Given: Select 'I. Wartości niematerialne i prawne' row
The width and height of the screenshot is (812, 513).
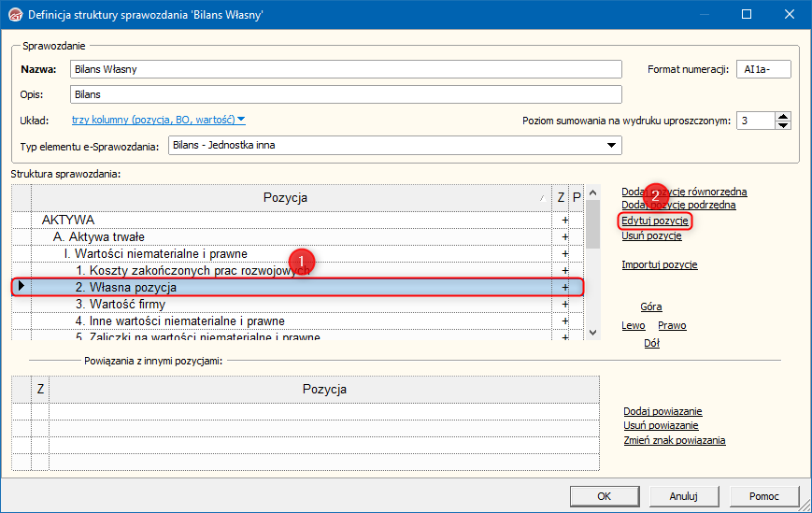Looking at the screenshot, I should [155, 254].
